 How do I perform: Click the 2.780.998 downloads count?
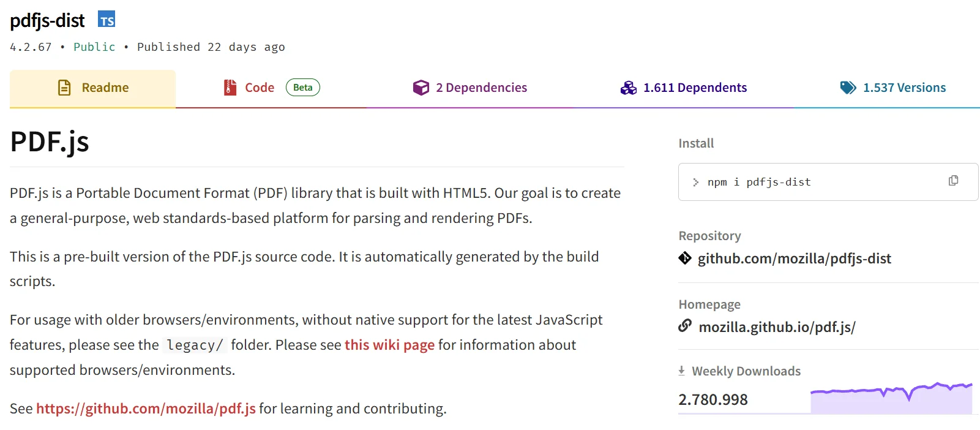tap(713, 399)
